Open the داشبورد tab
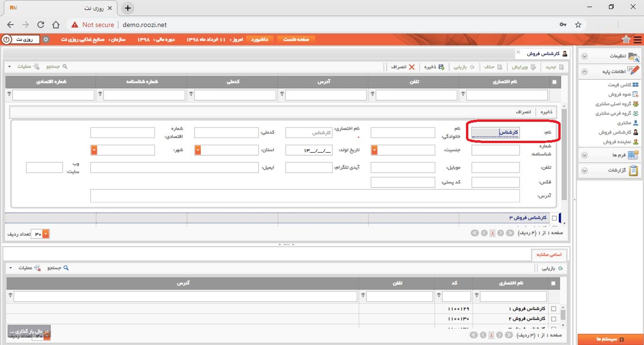The image size is (644, 345). (x=259, y=39)
